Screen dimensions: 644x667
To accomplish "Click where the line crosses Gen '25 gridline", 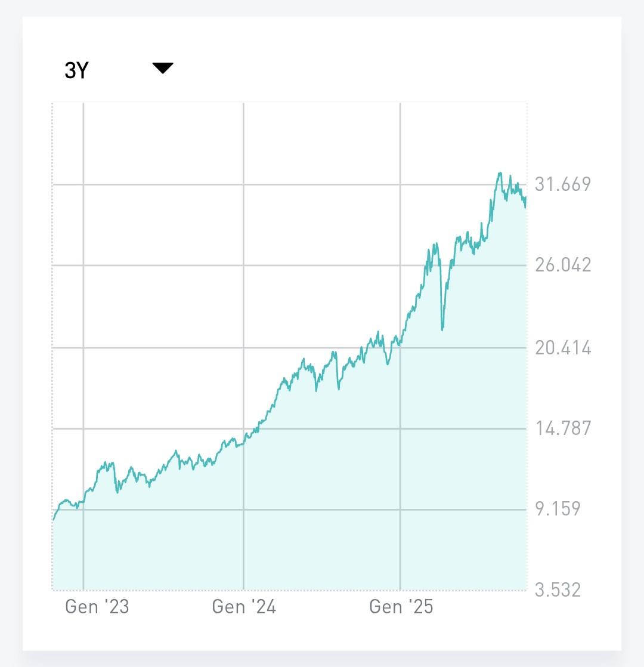I will coord(400,343).
